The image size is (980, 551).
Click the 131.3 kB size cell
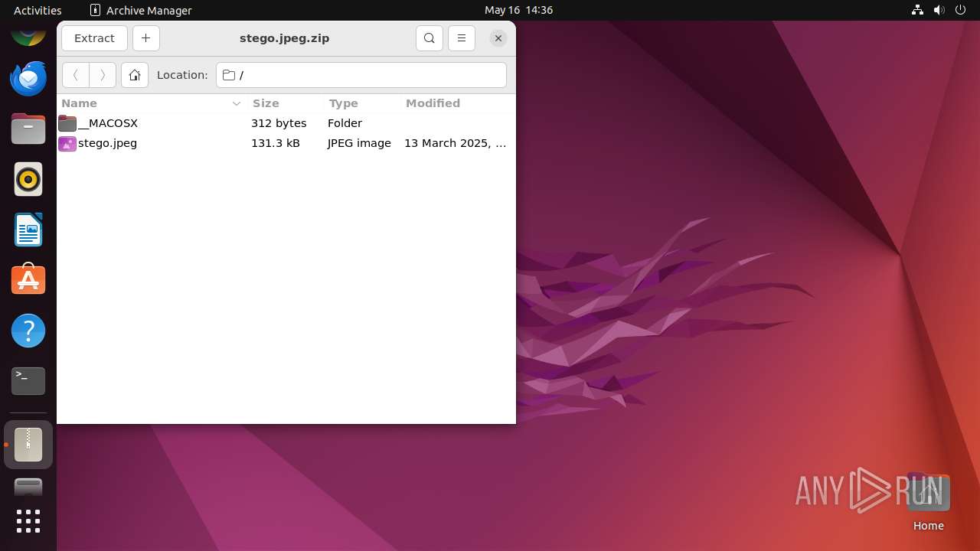click(276, 143)
